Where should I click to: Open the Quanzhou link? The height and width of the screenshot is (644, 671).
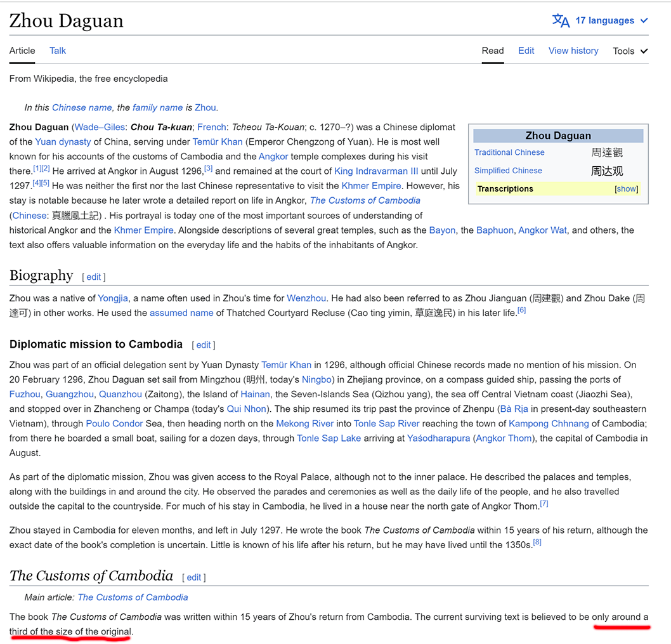[121, 395]
